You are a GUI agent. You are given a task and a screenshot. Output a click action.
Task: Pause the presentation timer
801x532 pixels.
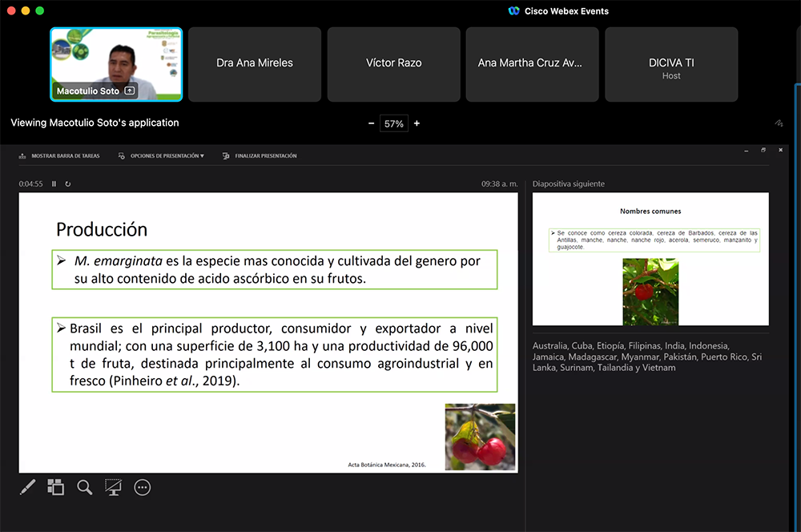coord(54,184)
